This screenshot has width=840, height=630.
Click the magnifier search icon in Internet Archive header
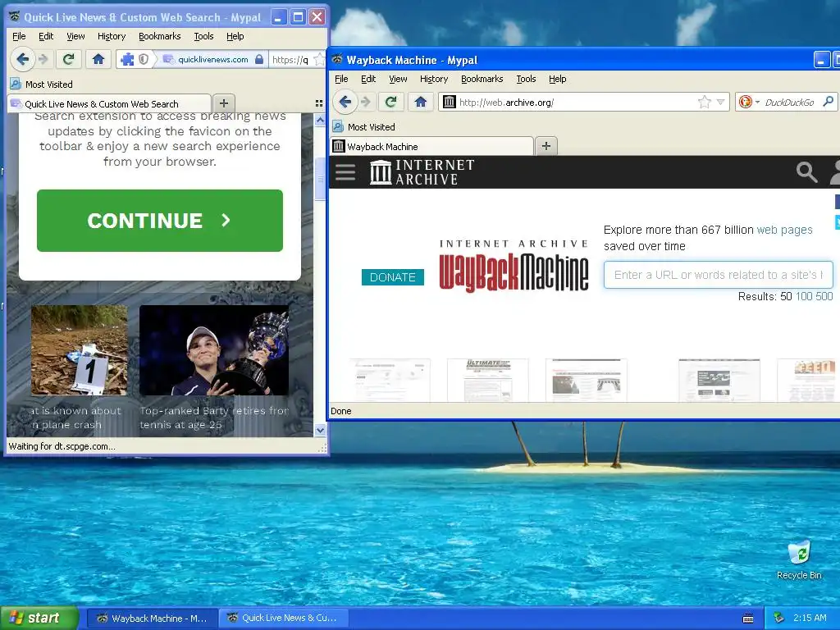pyautogui.click(x=806, y=172)
